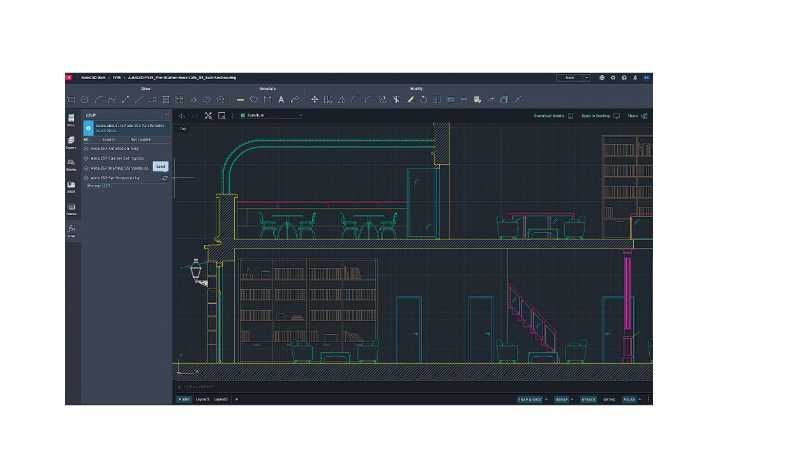Switch to the All tab in LISP panel

point(86,139)
